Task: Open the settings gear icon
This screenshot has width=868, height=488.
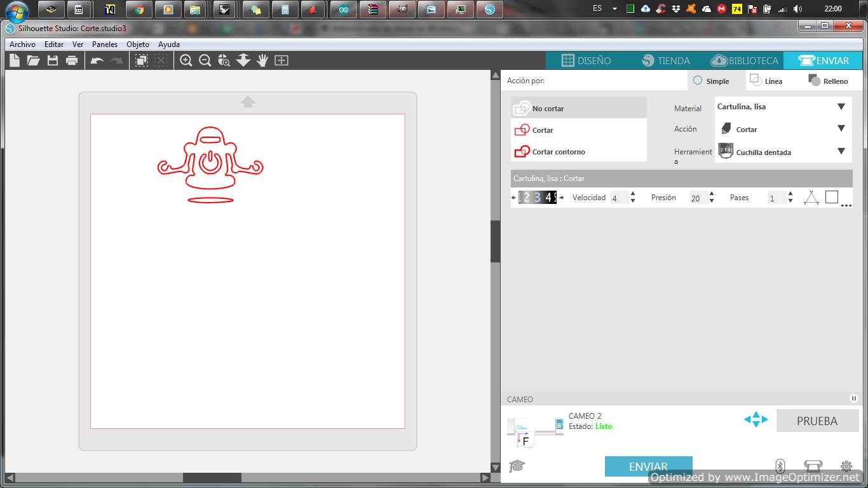Action: coord(846,466)
